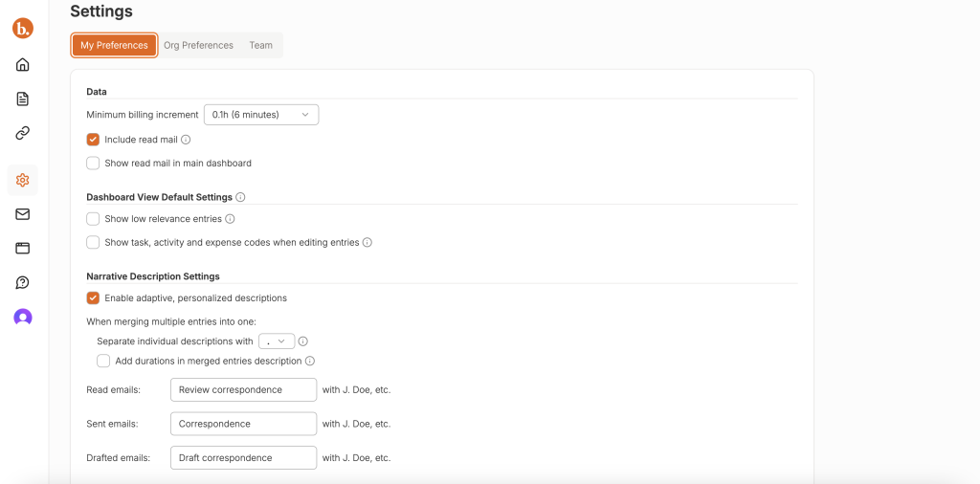Go to Home via sidebar icon

(22, 65)
